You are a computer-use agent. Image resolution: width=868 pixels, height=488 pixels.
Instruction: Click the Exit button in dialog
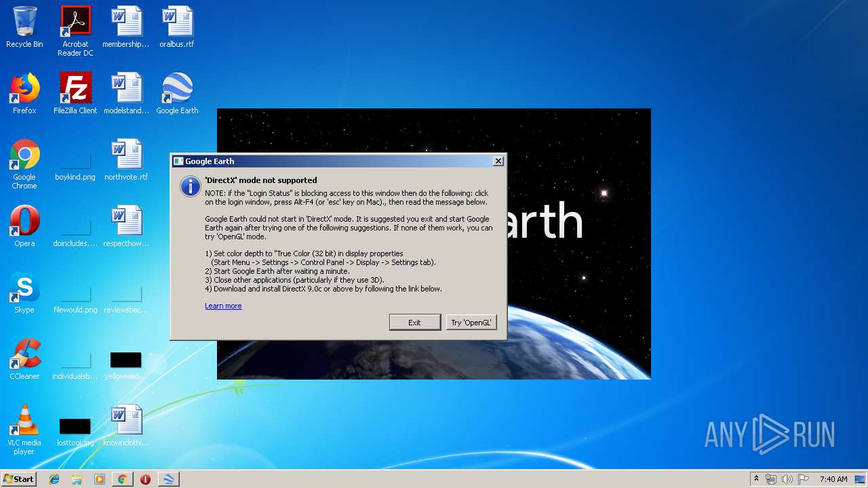pos(414,323)
